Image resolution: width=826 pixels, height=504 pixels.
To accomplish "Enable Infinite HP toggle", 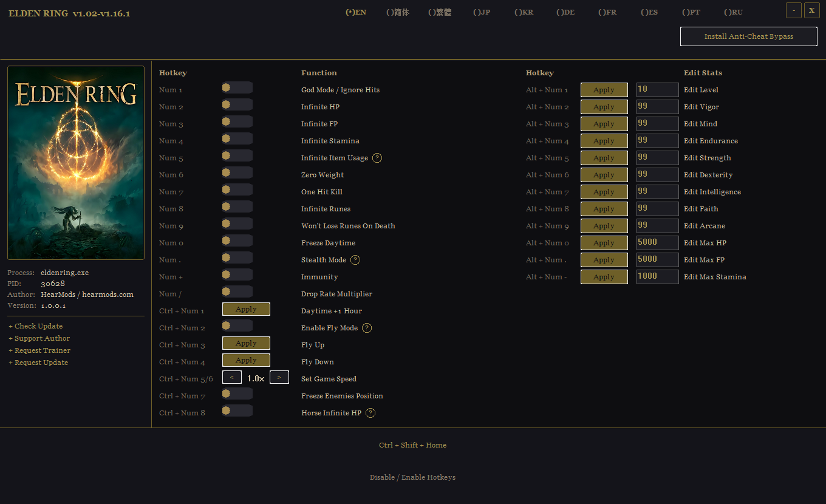I will pos(237,105).
